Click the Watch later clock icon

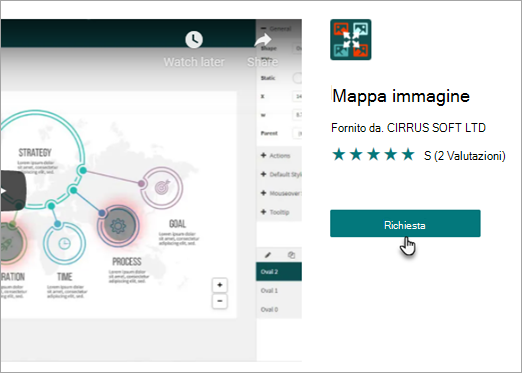click(x=194, y=40)
